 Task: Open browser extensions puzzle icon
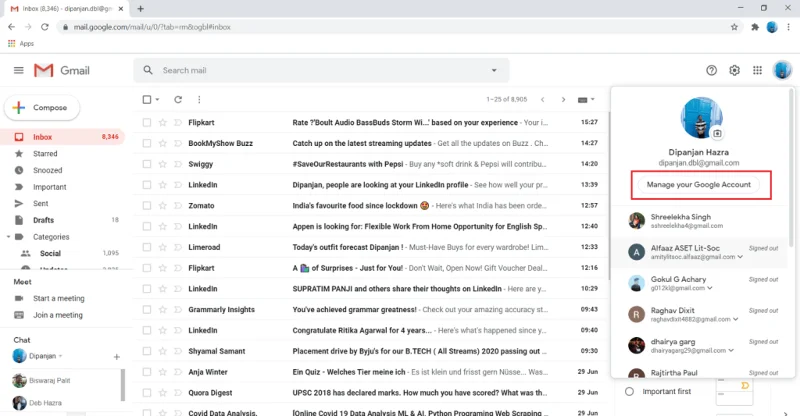(755, 27)
